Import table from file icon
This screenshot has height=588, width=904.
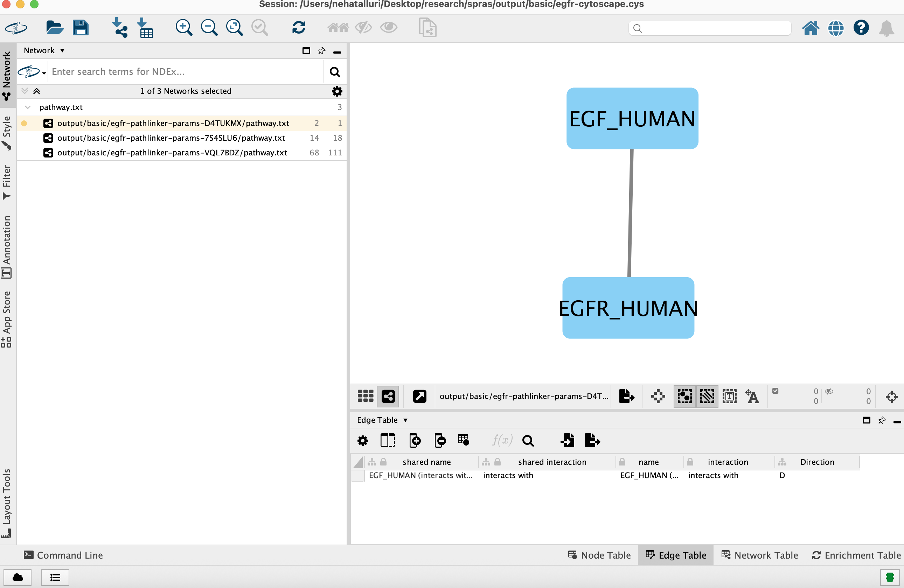coord(145,28)
